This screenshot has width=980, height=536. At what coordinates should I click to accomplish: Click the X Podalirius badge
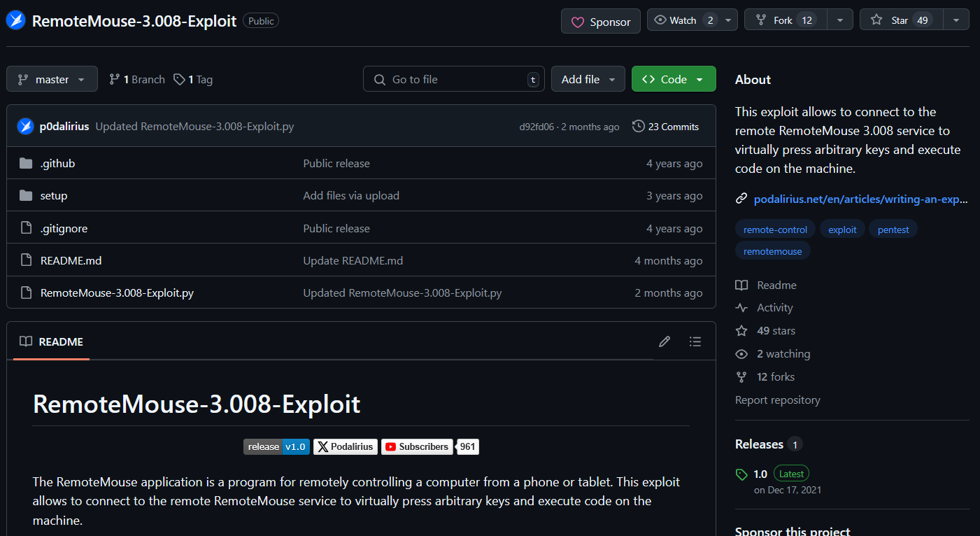[346, 446]
